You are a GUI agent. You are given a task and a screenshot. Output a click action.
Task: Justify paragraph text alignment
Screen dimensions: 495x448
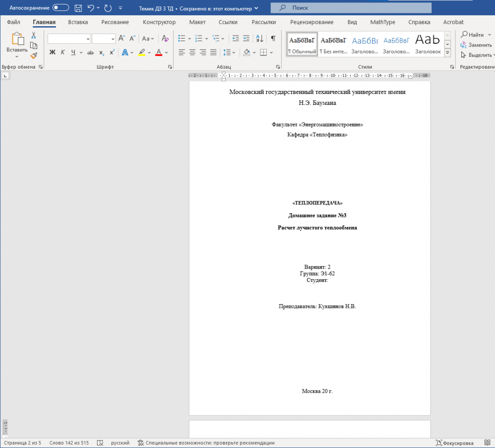click(213, 52)
